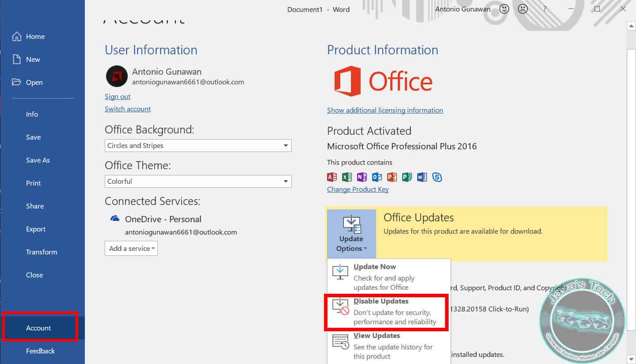Click the Antonio Gunawan profile picture
The image size is (636, 364).
pos(117,76)
